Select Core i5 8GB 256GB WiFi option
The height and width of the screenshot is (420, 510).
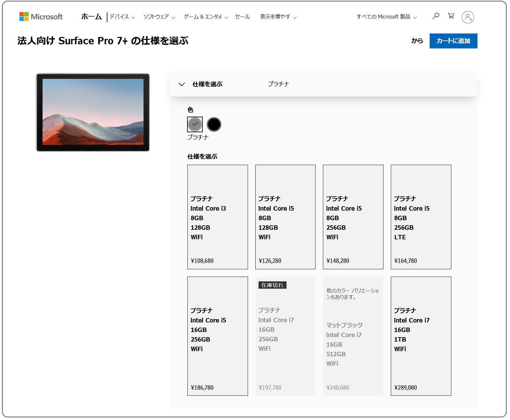(x=353, y=217)
